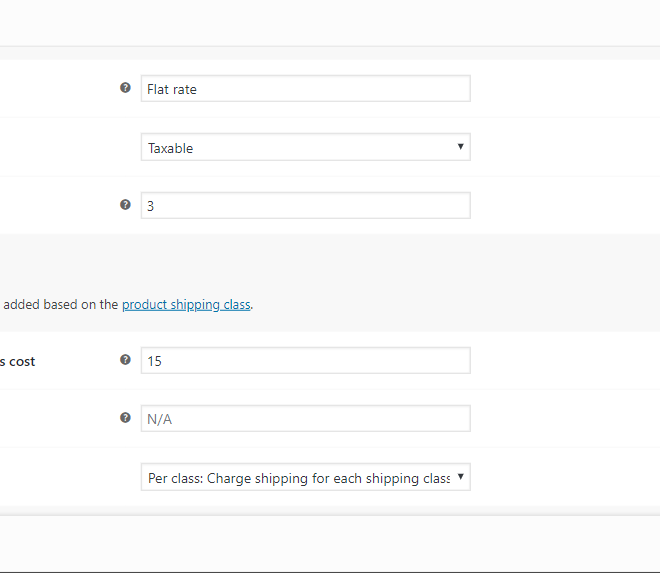Open the Taxable tax status dropdown
Screen dimensions: 660x573
click(306, 147)
